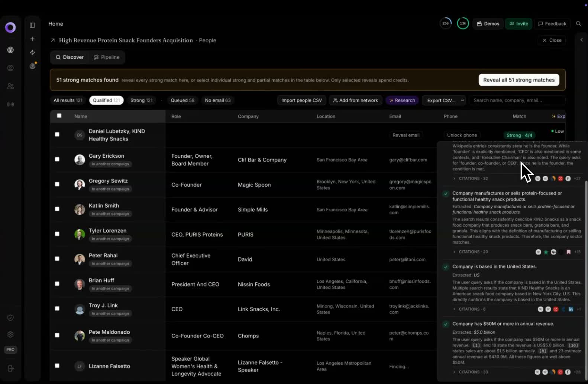
Task: Click the LF initials avatar
Action: (x=80, y=366)
